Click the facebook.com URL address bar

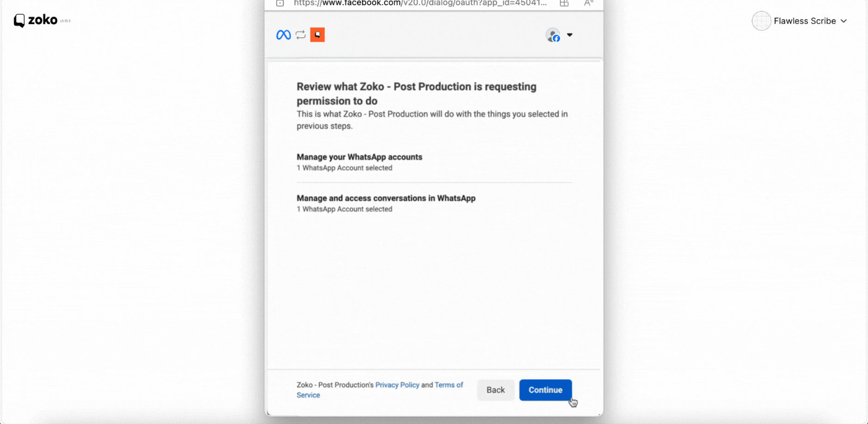(420, 3)
